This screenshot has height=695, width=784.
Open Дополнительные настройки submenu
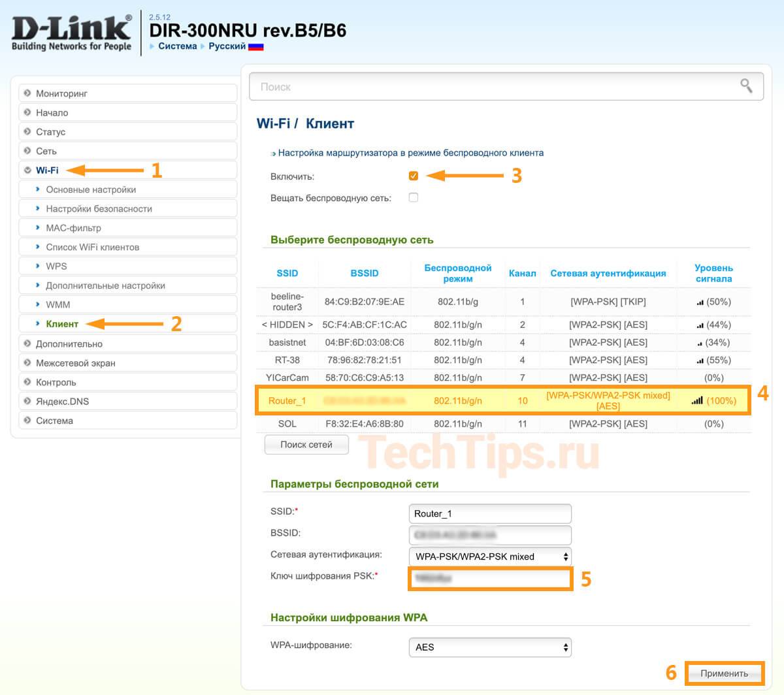[127, 285]
